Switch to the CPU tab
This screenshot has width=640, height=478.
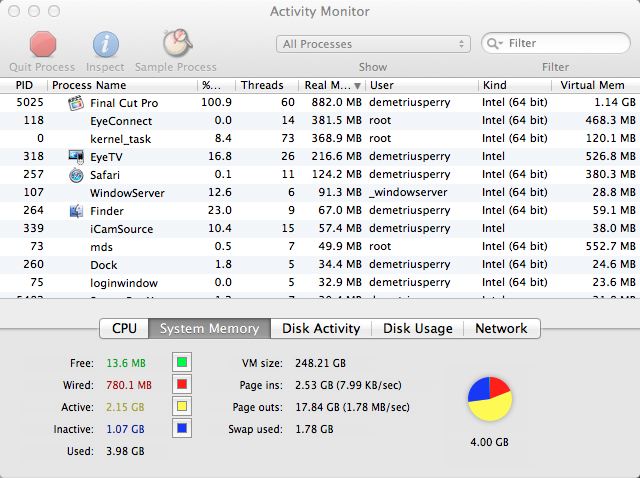point(124,329)
